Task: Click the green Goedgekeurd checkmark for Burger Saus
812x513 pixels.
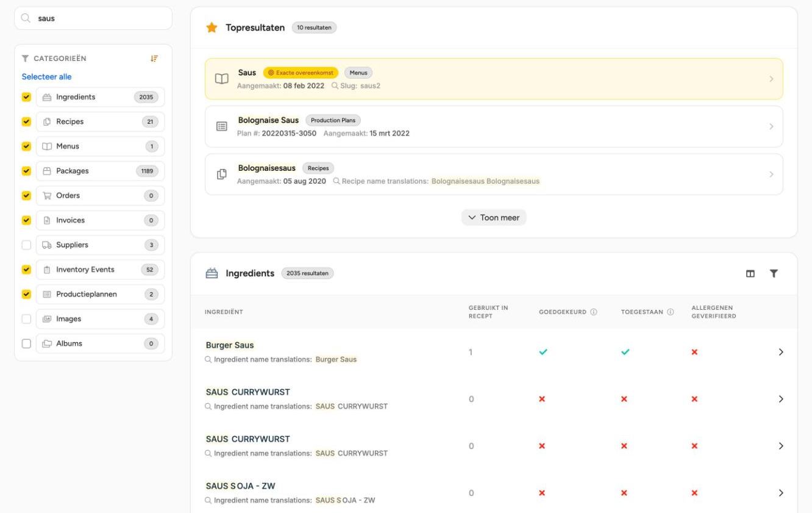Action: 543,352
